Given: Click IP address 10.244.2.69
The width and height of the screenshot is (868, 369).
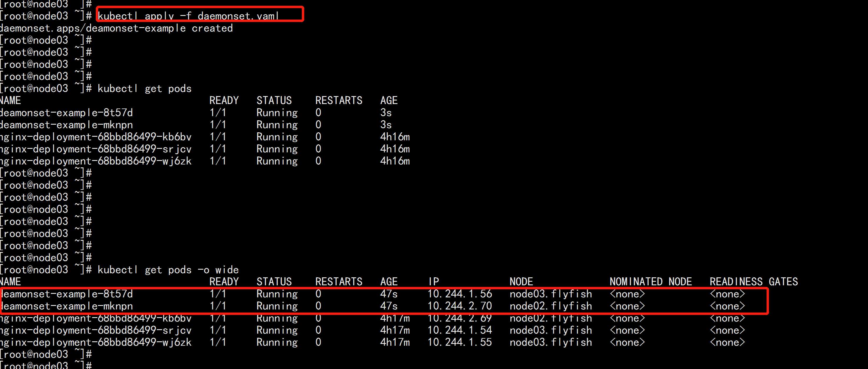Looking at the screenshot, I should point(460,318).
